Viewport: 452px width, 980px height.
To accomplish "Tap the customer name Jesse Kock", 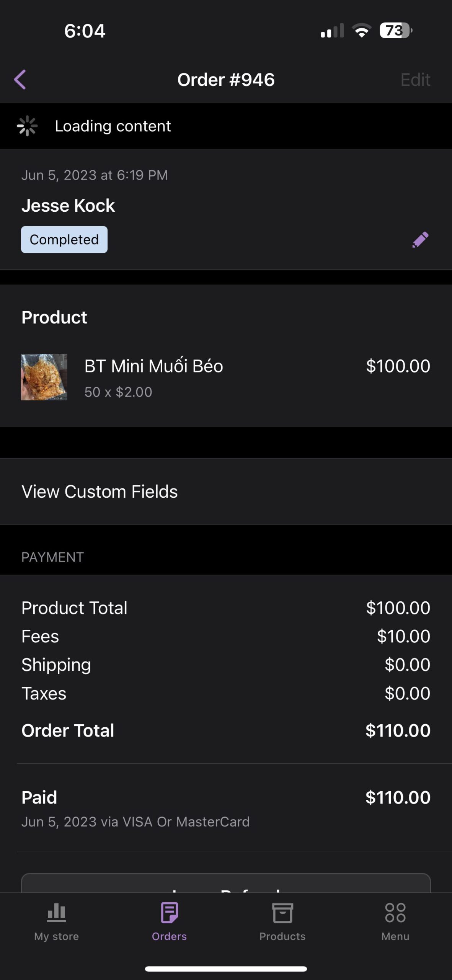I will point(68,206).
